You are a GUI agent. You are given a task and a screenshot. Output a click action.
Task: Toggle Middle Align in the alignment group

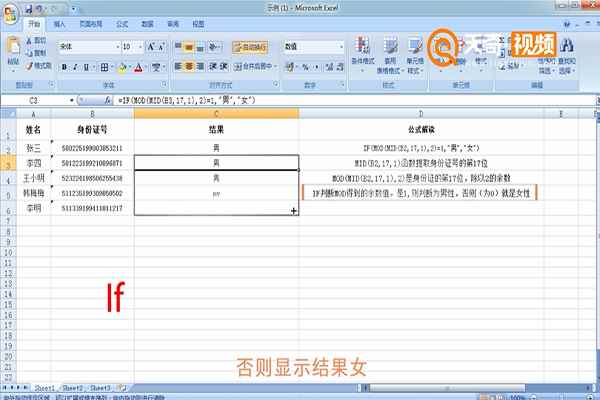tap(189, 47)
